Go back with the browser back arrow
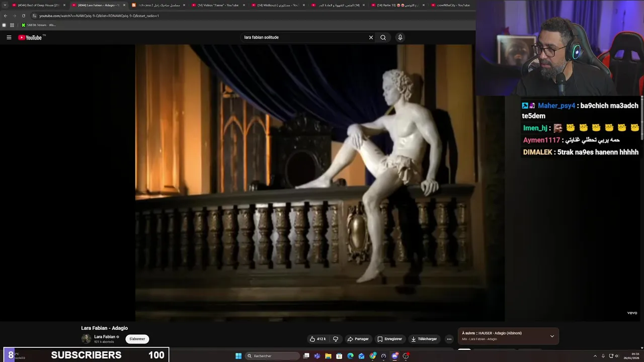The width and height of the screenshot is (644, 362). [x=6, y=16]
